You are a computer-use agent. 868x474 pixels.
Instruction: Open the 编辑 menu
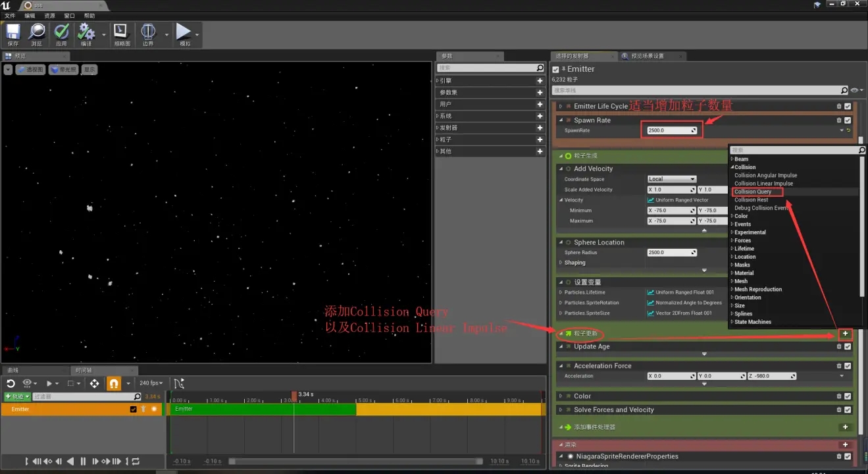(x=30, y=15)
